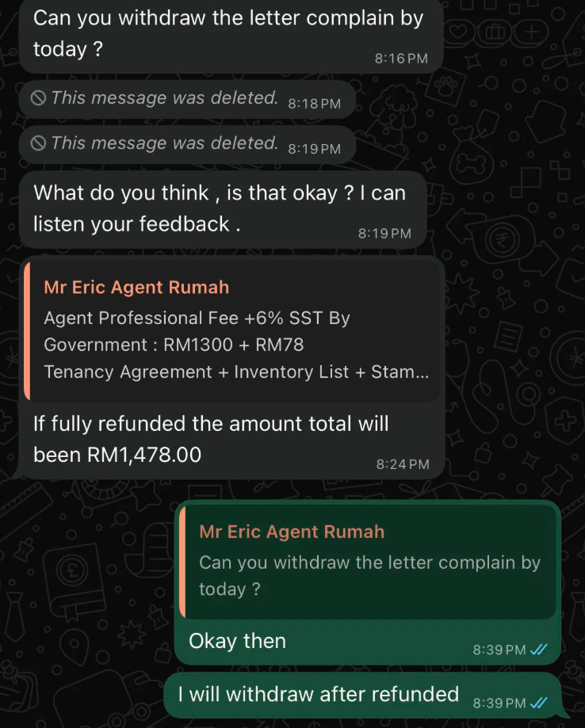The image size is (585, 728).
Task: Select the 'Okay then' reply text
Action: [237, 641]
